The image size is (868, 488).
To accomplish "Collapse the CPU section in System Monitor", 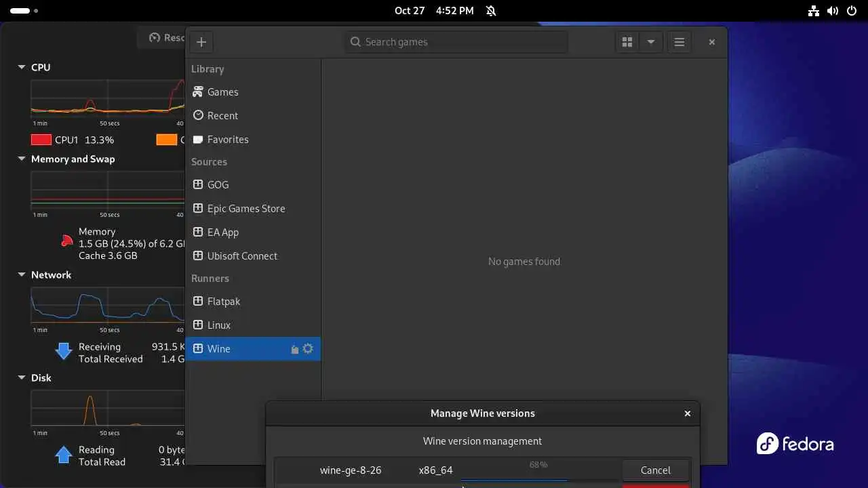I will pos(22,67).
